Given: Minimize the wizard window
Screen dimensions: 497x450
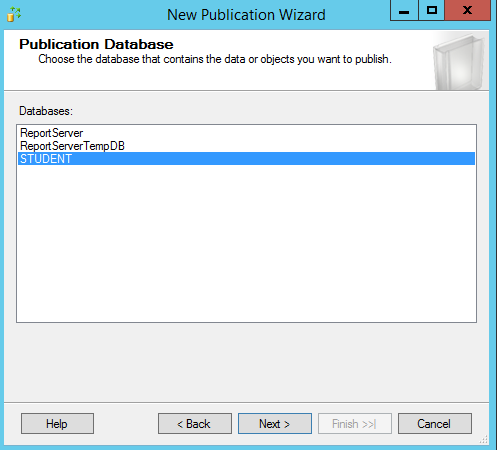Looking at the screenshot, I should click(x=404, y=10).
